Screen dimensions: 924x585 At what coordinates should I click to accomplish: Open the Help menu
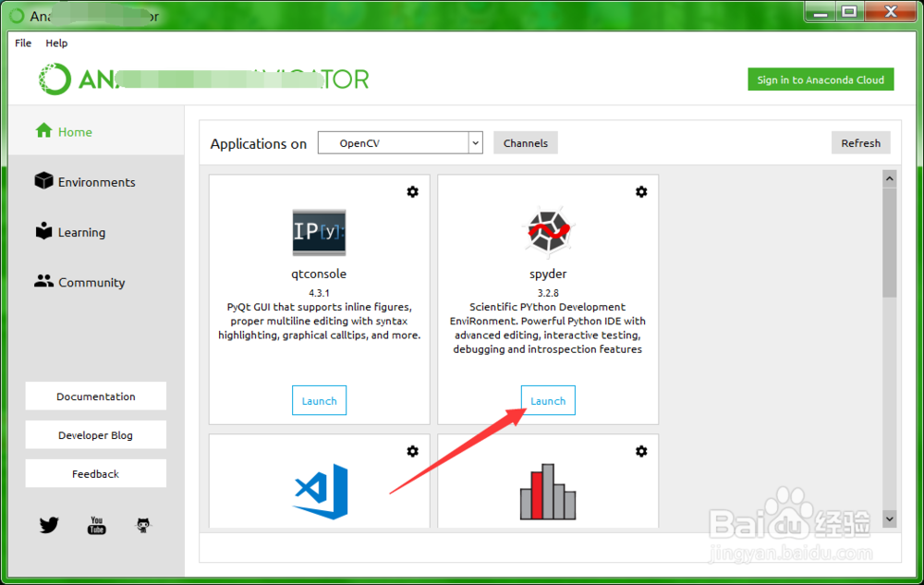[56, 43]
